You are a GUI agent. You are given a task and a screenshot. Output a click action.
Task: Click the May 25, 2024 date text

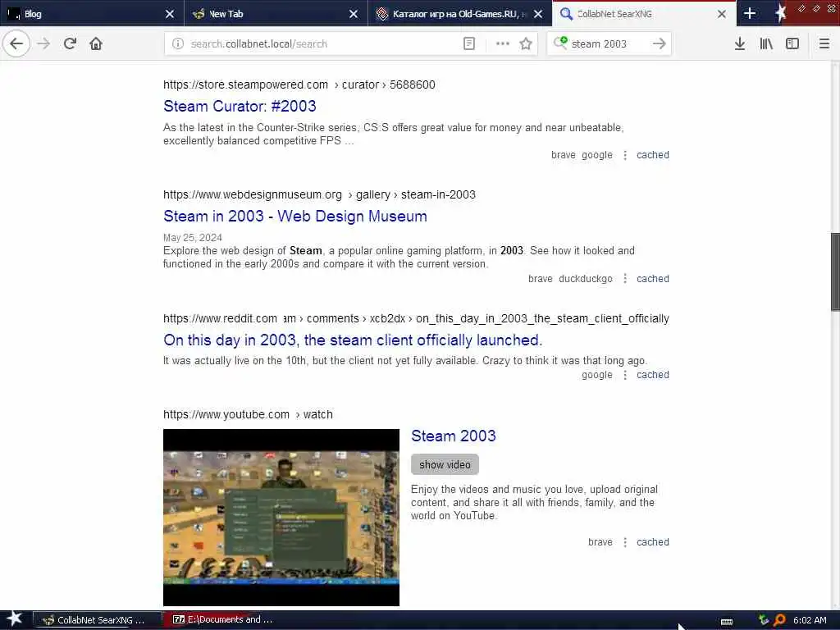(x=192, y=237)
